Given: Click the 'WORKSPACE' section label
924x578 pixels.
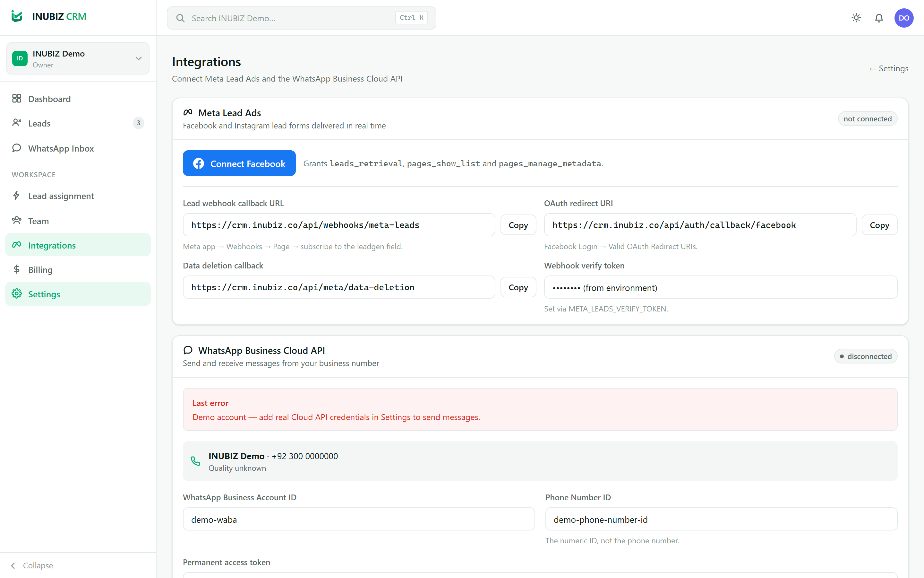Looking at the screenshot, I should pos(34,175).
